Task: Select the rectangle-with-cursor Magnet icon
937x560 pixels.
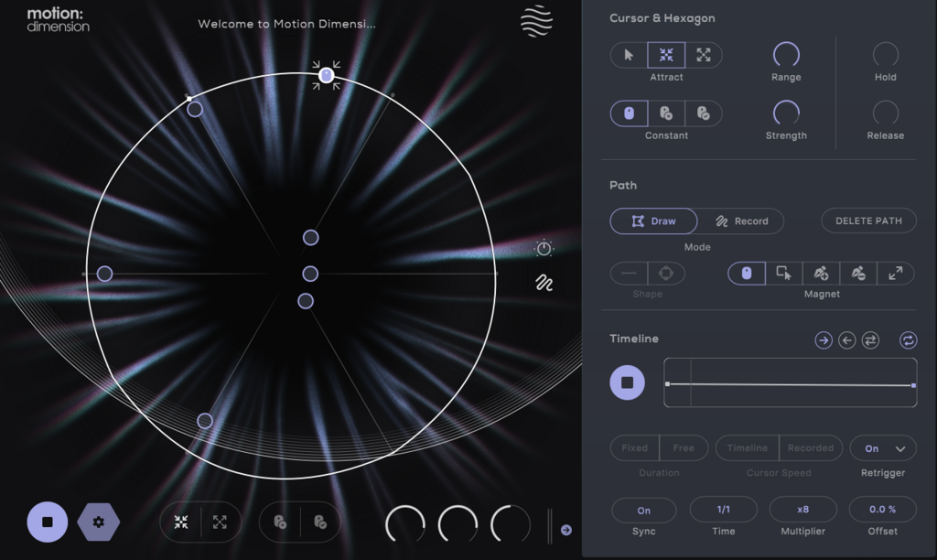Action: (783, 273)
